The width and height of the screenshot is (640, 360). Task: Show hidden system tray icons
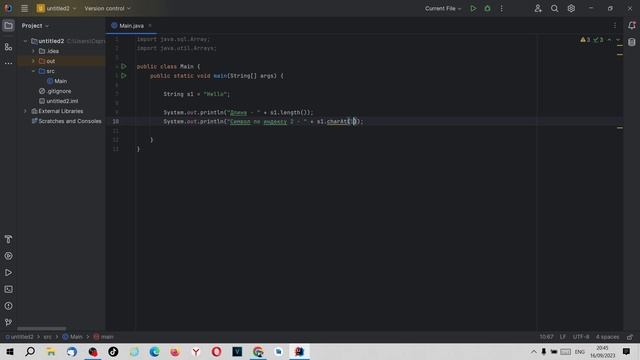click(x=534, y=351)
